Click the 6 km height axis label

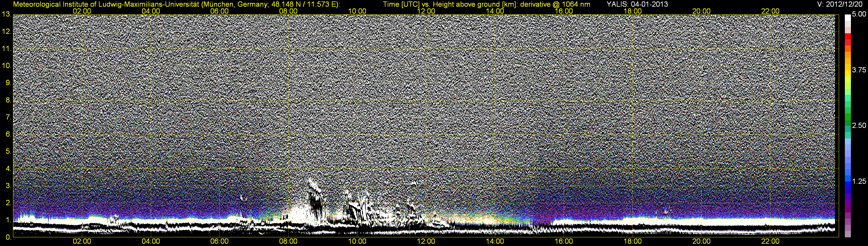8,135
